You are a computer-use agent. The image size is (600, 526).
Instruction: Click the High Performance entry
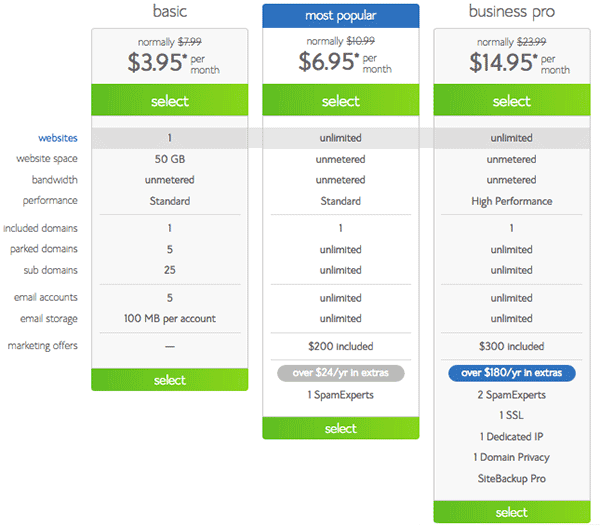point(512,201)
